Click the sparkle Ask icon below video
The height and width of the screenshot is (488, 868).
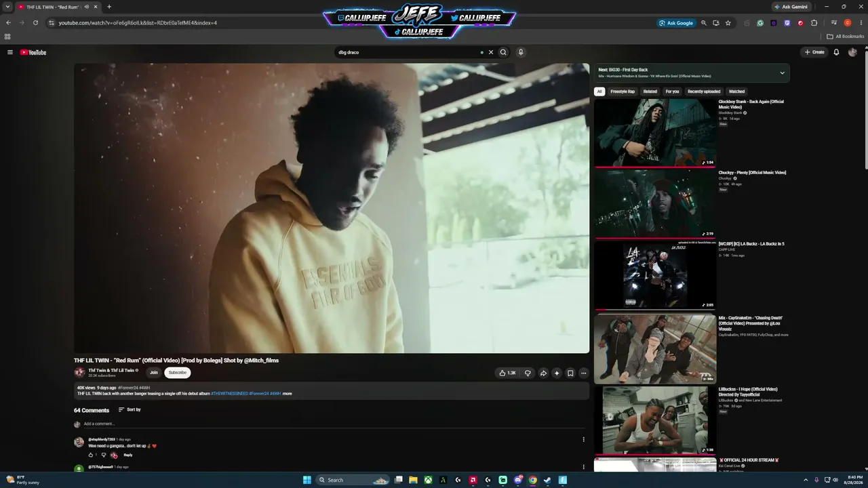[557, 373]
